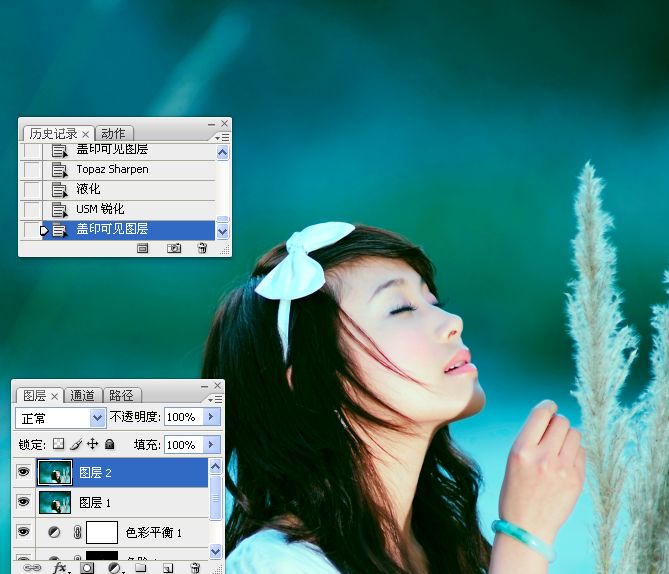Select the Topaz Sharpen history state

coord(112,170)
